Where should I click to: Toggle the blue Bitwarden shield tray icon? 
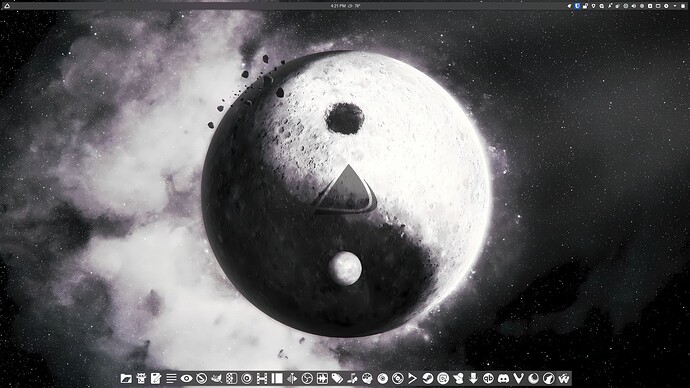[577, 6]
